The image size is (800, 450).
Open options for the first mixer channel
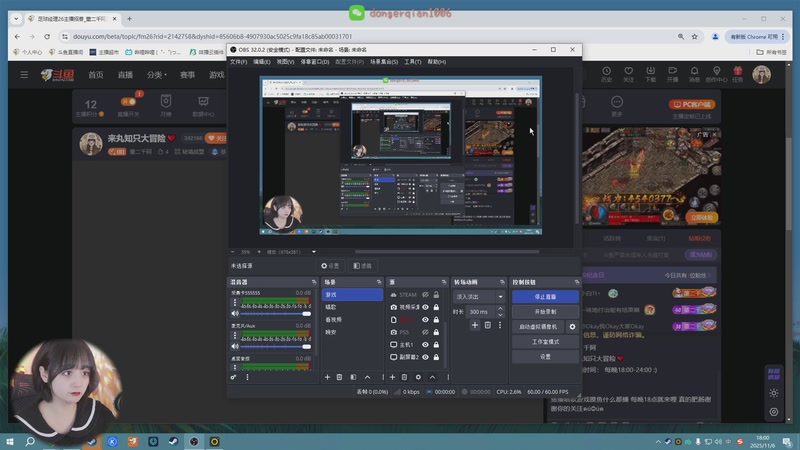(x=235, y=303)
